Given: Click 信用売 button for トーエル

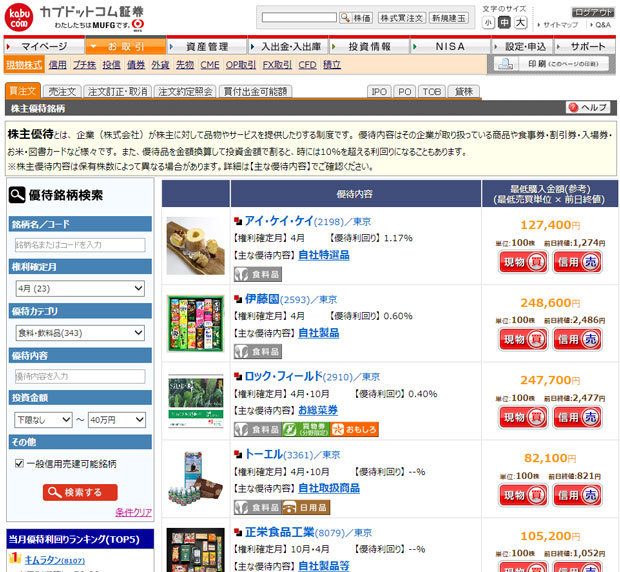Looking at the screenshot, I should pos(578,495).
